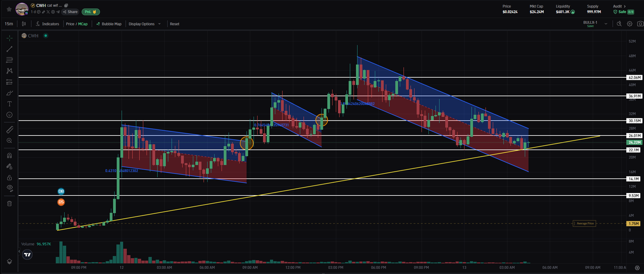
Task: Open the emoji icons tool
Action: click(x=9, y=115)
